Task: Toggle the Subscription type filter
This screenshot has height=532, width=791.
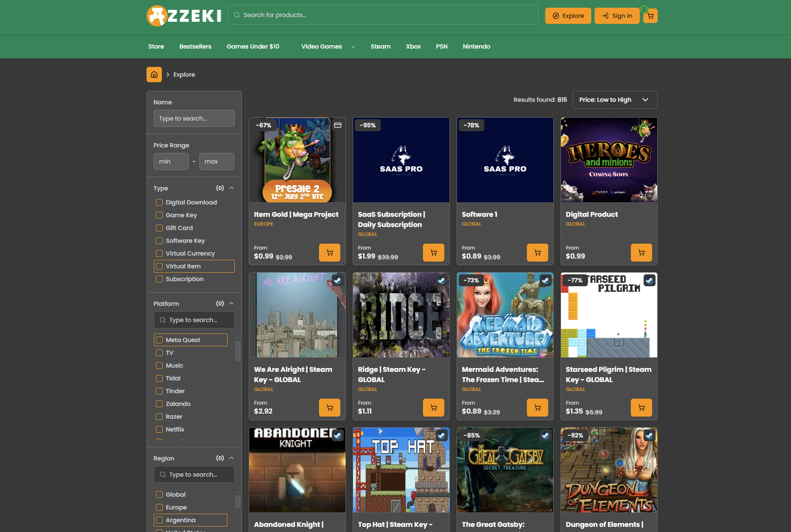Action: (159, 279)
